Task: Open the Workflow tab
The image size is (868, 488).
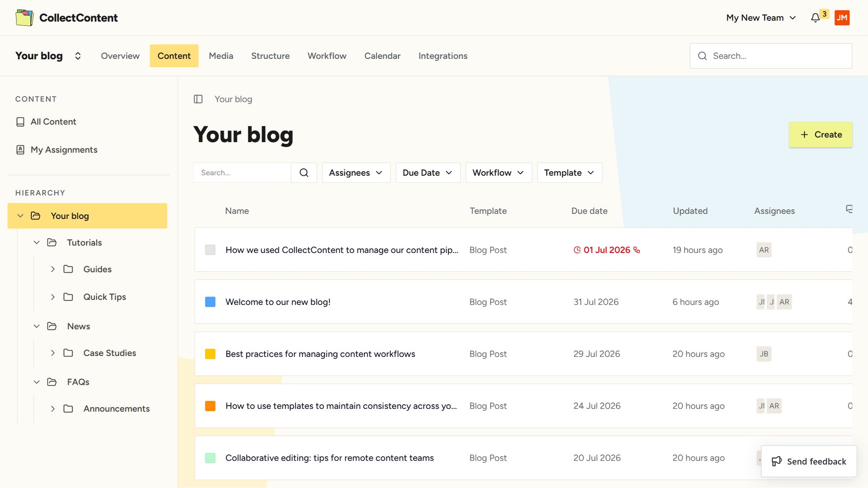Action: point(327,56)
